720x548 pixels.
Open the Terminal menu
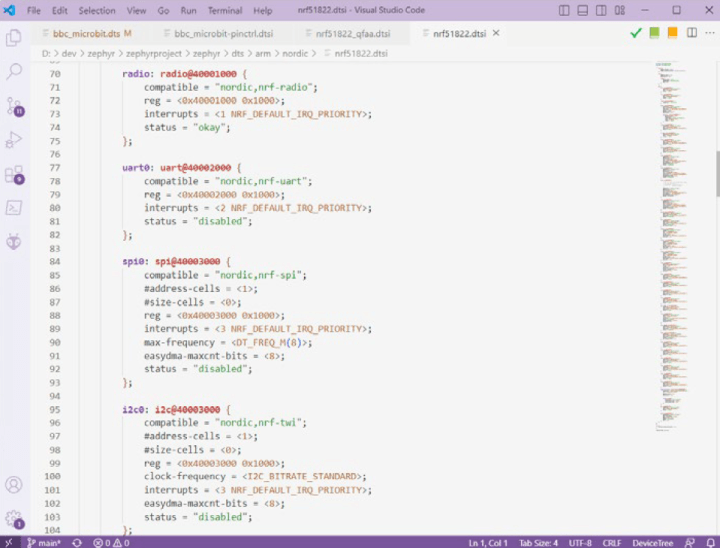(x=224, y=10)
